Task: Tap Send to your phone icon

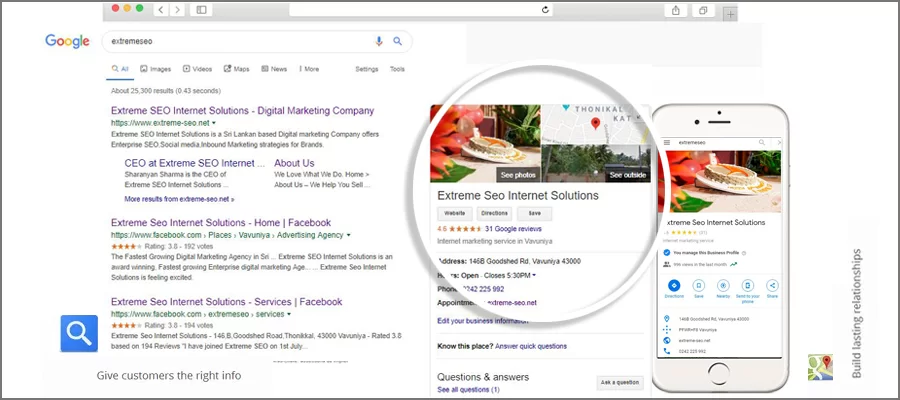Action: click(x=747, y=285)
